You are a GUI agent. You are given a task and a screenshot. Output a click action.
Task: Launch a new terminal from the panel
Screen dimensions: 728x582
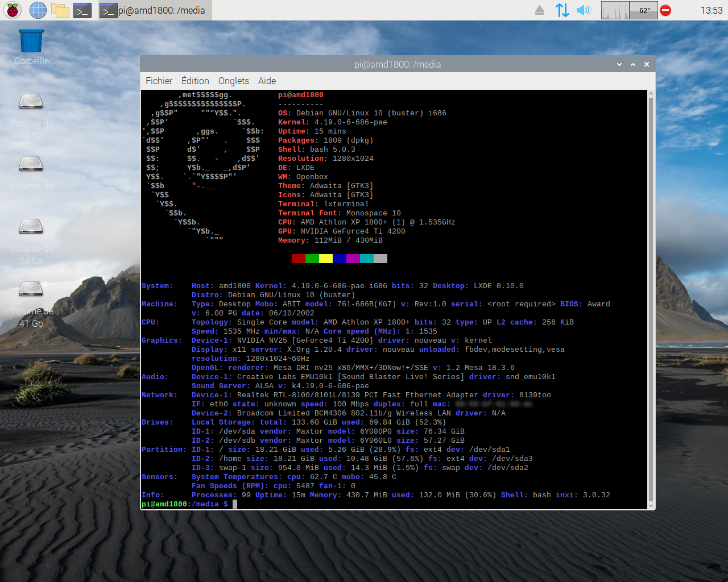pos(82,10)
